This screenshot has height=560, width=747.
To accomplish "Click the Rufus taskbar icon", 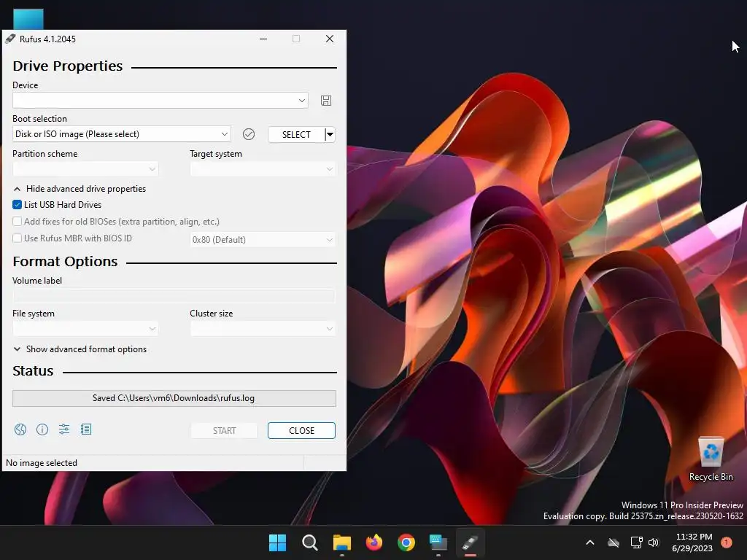I will click(x=471, y=542).
